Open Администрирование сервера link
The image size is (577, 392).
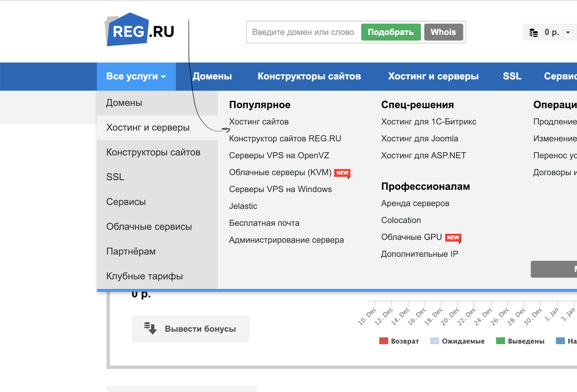287,240
